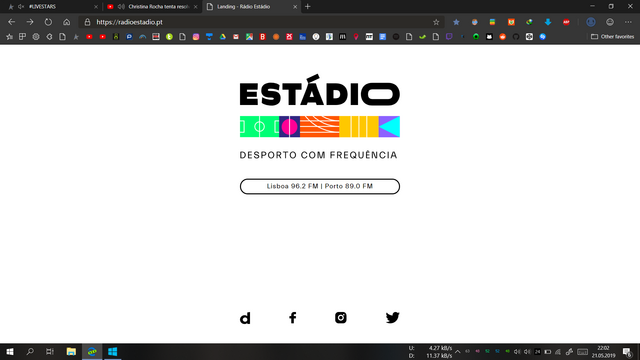
Task: Open Windows taskbar search
Action: point(30,351)
